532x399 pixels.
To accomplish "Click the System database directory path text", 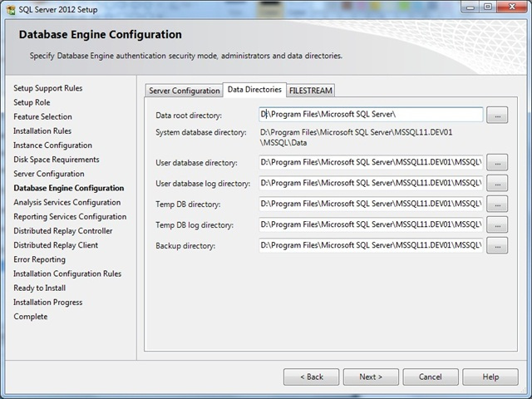I will click(x=356, y=137).
